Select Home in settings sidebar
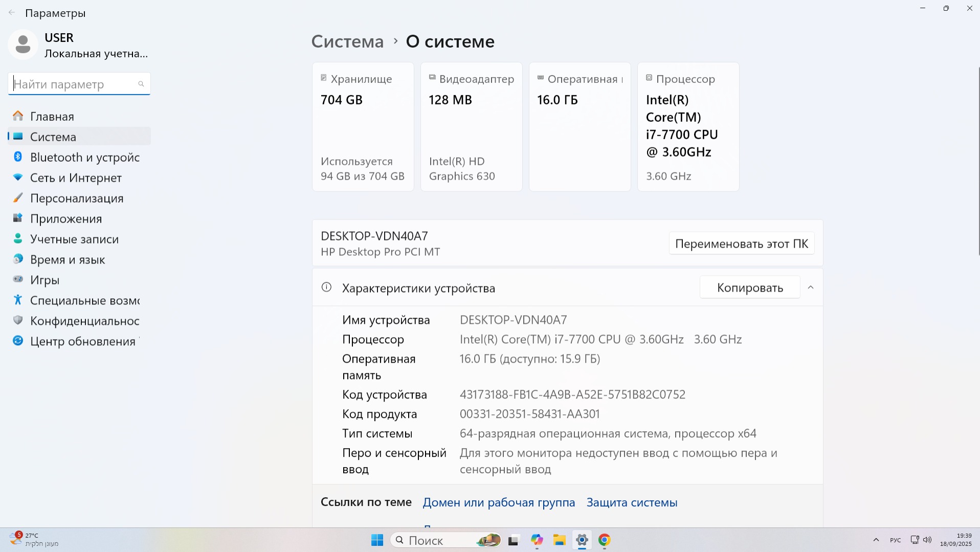 [x=52, y=116]
